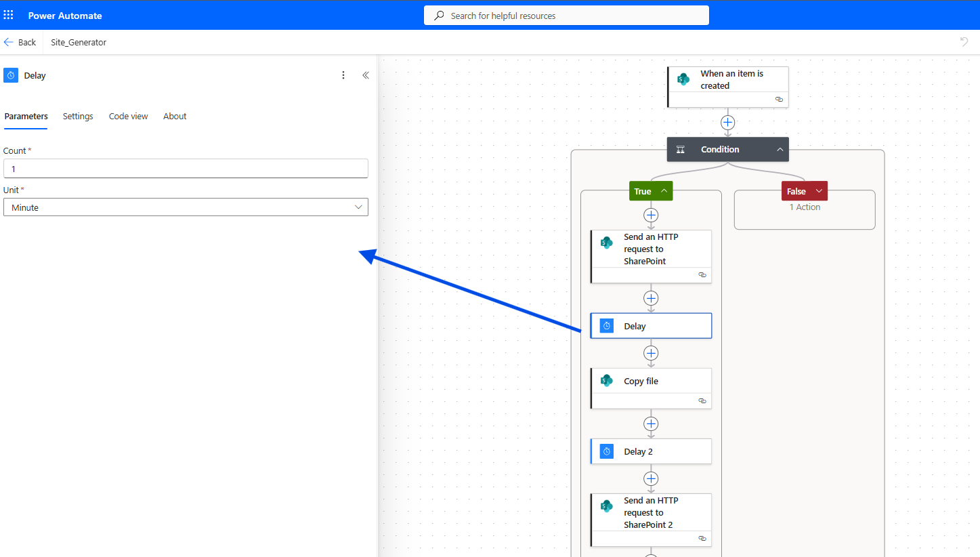Click the connection link icon on Copy file
The image size is (980, 557).
tap(702, 400)
